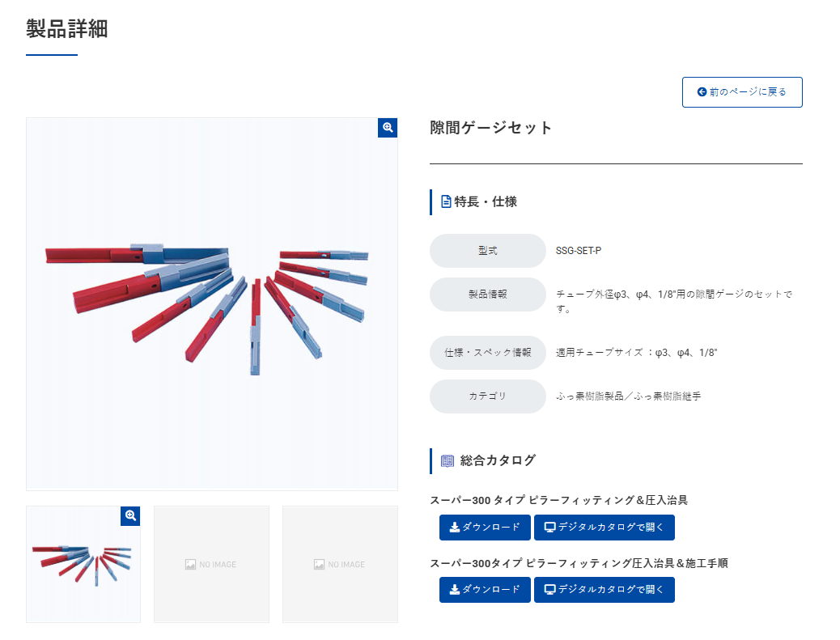The width and height of the screenshot is (840, 640).
Task: Select the second NO IMAGE thumbnail
Action: pyautogui.click(x=211, y=565)
